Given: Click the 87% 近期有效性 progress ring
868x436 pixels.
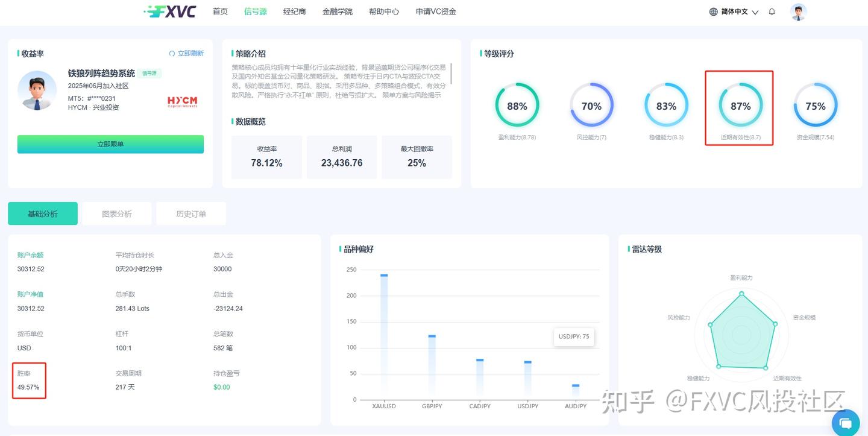Looking at the screenshot, I should [740, 106].
